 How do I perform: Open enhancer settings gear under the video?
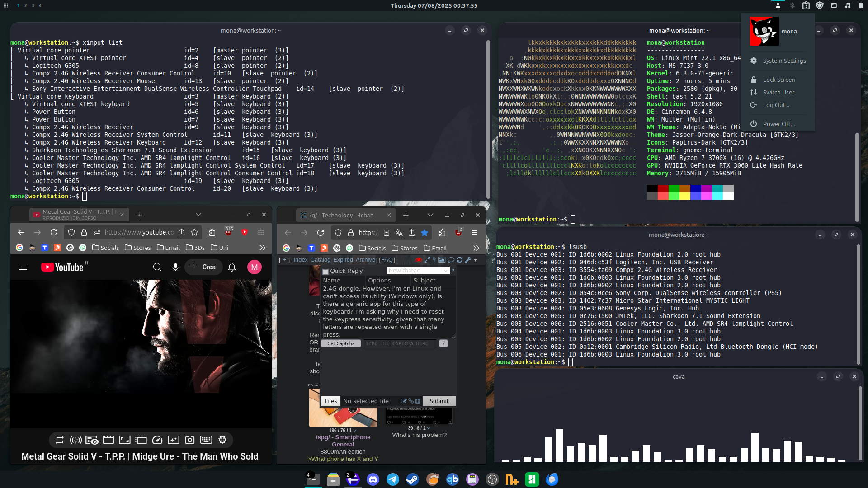(x=222, y=440)
